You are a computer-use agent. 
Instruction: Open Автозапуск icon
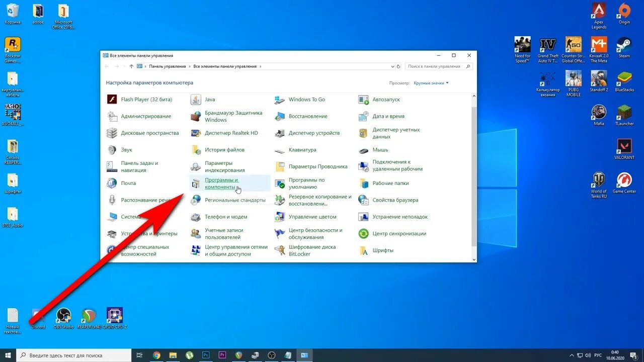(x=363, y=100)
